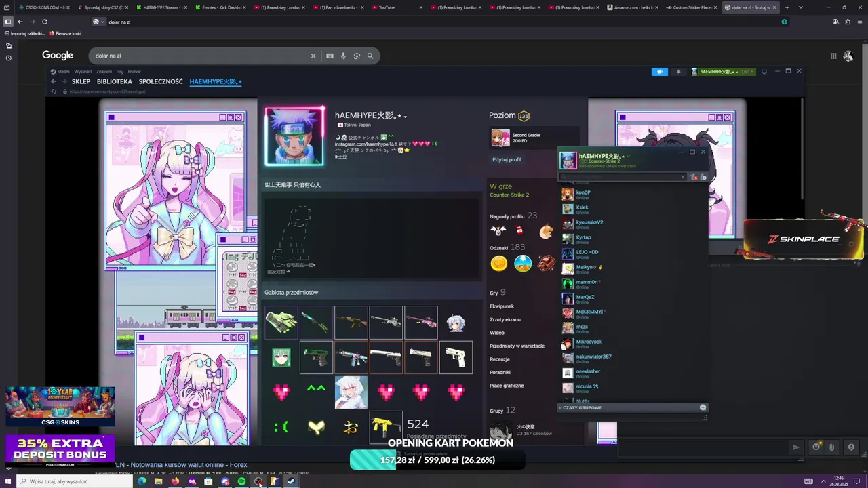The image size is (868, 488).
Task: Open Google on-screen keyboard input
Action: point(330,56)
